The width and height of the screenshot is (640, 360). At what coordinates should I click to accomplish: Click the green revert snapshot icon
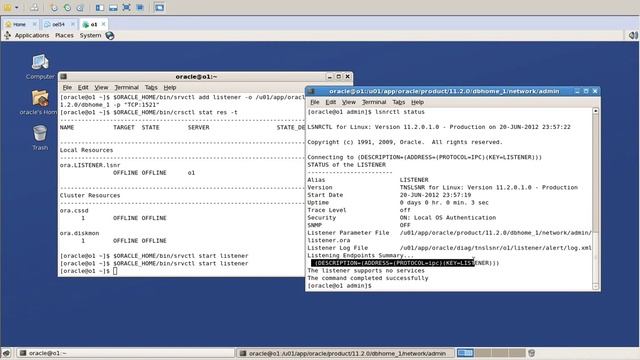click(67, 7)
